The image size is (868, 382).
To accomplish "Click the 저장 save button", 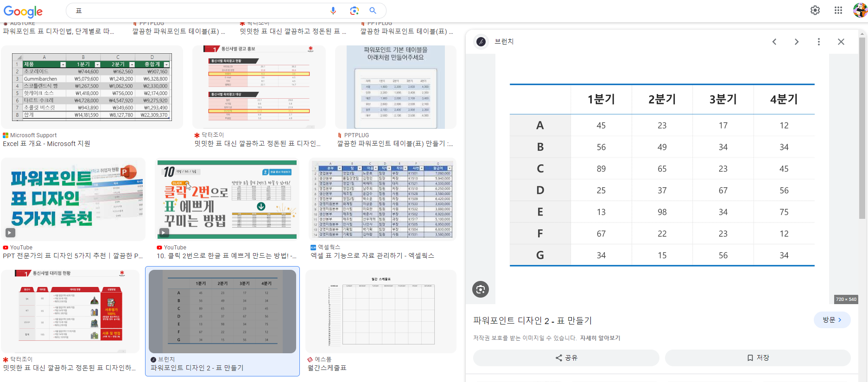I will (x=758, y=358).
